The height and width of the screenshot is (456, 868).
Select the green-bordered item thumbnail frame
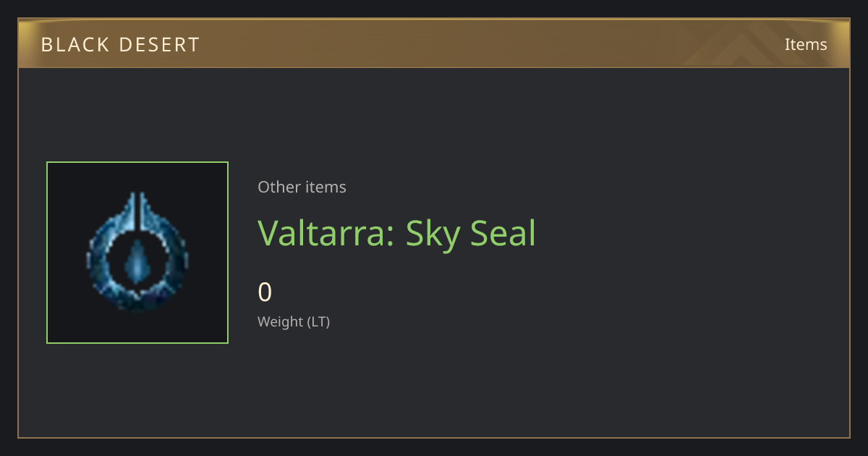(x=137, y=253)
